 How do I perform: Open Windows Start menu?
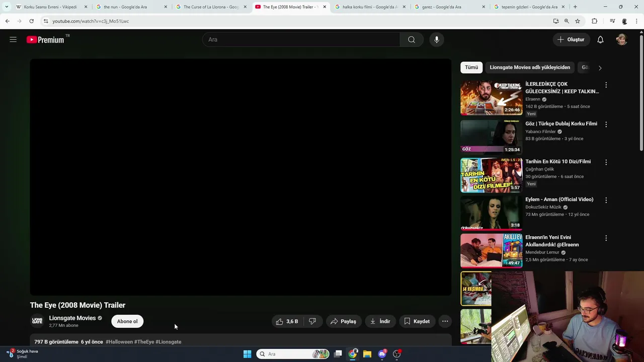click(247, 354)
